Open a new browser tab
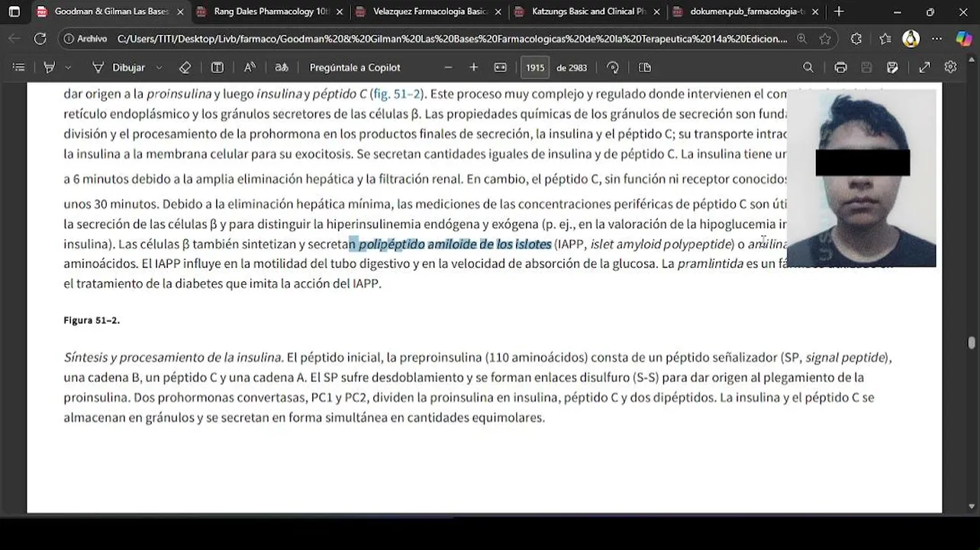The image size is (980, 550). coord(839,11)
